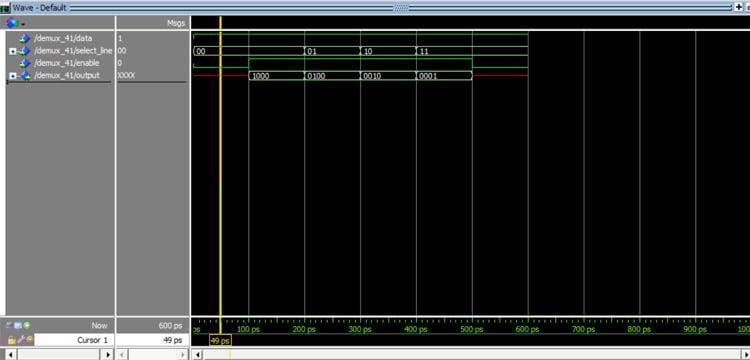Click the Cursor 1 name field
The image size is (750, 360).
[75, 340]
